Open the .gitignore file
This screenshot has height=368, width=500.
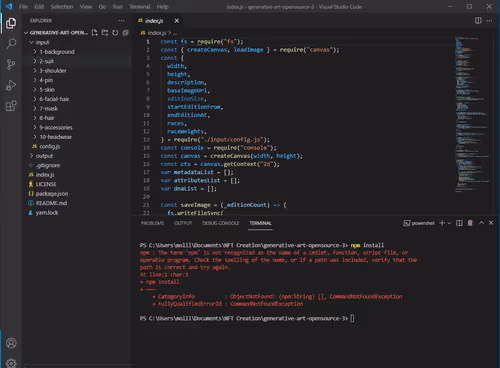(x=48, y=165)
